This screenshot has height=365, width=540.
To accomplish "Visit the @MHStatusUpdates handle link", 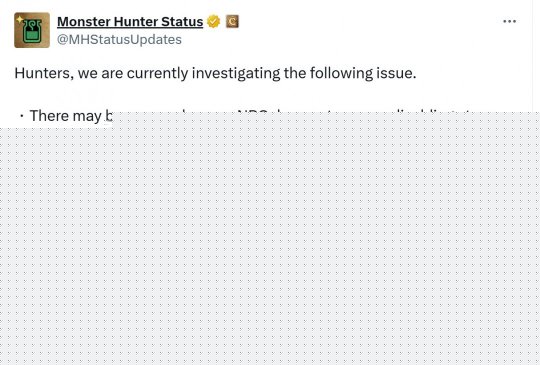I will coord(119,40).
